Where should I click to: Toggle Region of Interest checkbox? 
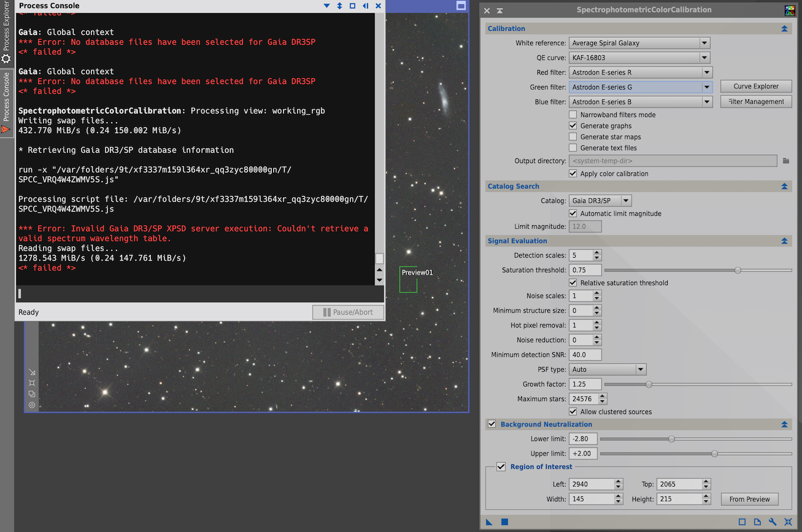[x=501, y=467]
